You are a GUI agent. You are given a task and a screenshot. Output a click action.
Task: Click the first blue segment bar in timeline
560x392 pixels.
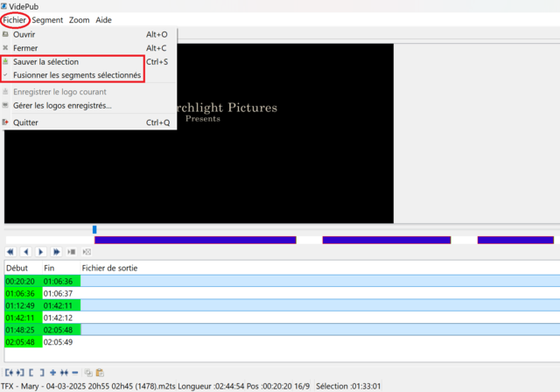195,240
